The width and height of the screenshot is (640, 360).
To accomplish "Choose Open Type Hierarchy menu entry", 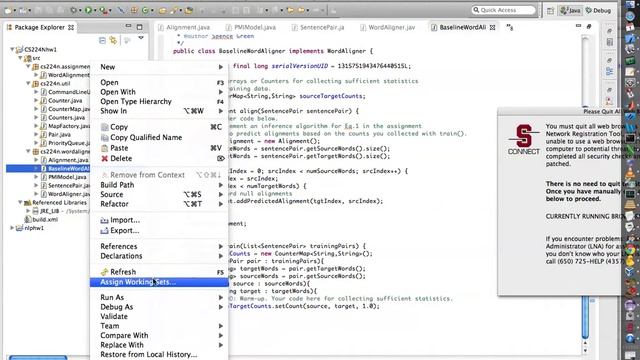I will [159, 101].
